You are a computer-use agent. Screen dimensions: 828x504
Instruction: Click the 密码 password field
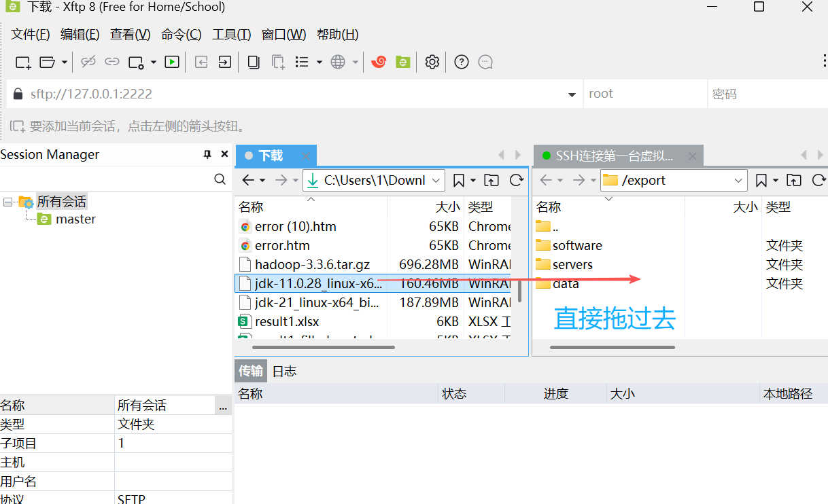(x=765, y=94)
